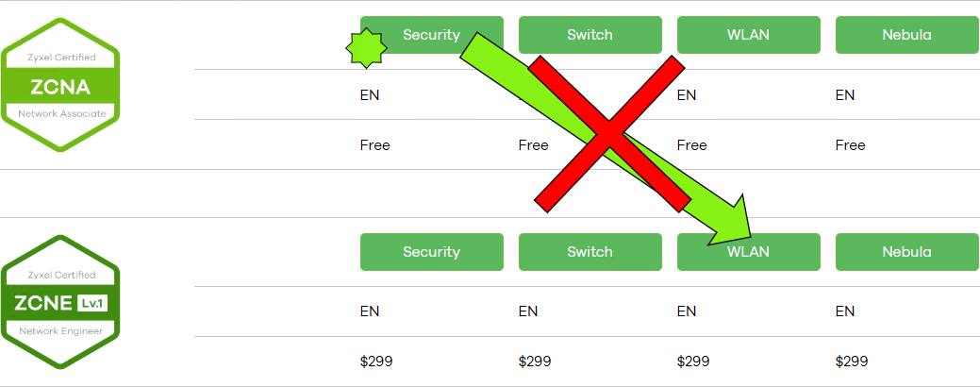Click the green starburst marker

click(367, 47)
